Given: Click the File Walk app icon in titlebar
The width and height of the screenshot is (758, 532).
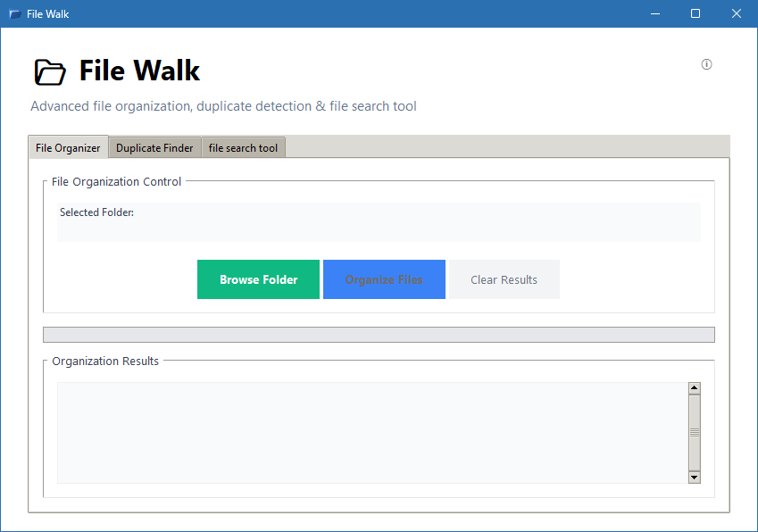Looking at the screenshot, I should click(x=12, y=13).
